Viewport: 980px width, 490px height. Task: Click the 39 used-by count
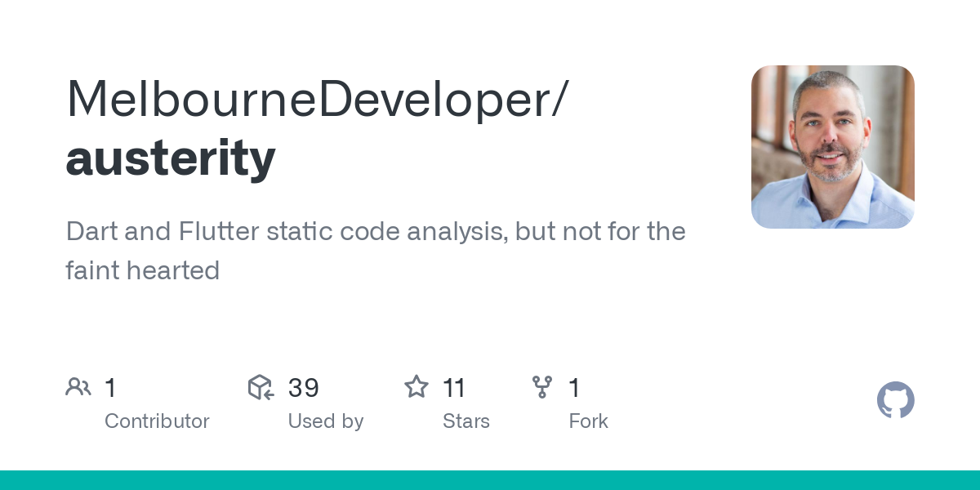(x=303, y=388)
